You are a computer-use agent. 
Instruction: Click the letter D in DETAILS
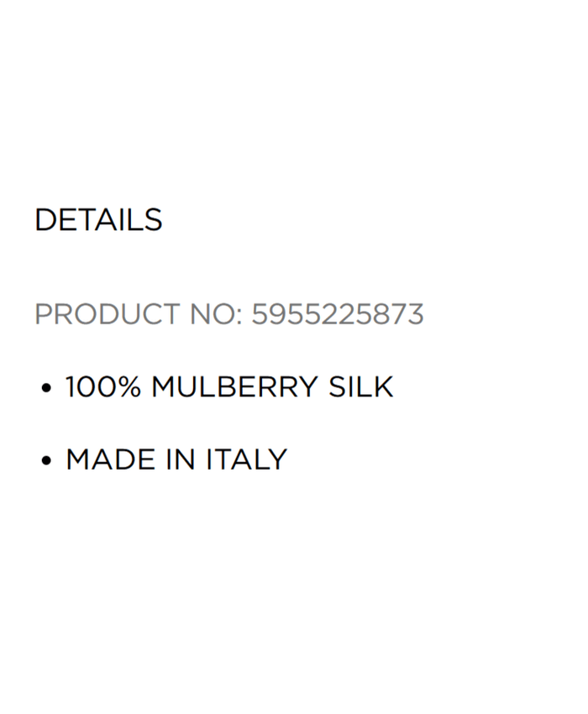click(45, 220)
